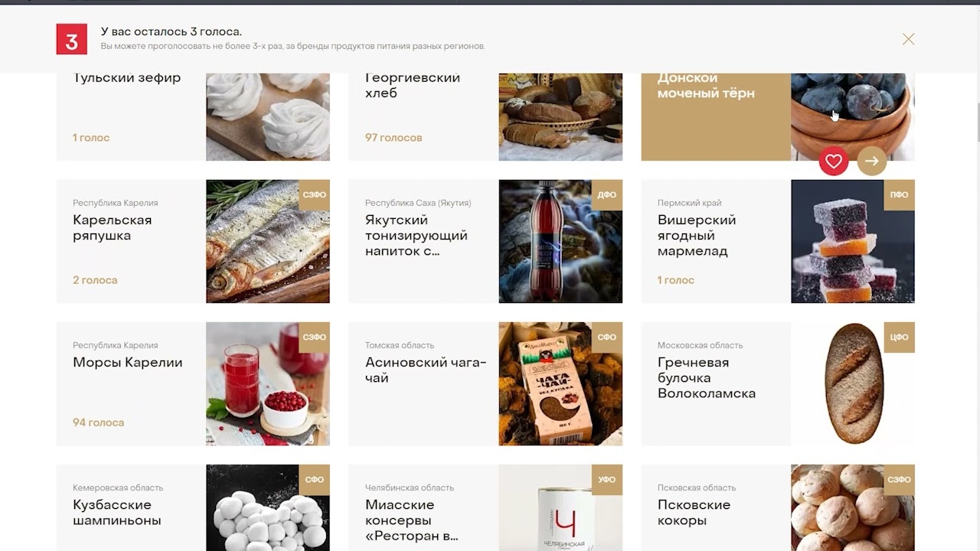
Task: Click the red heart vote icon
Action: click(834, 161)
